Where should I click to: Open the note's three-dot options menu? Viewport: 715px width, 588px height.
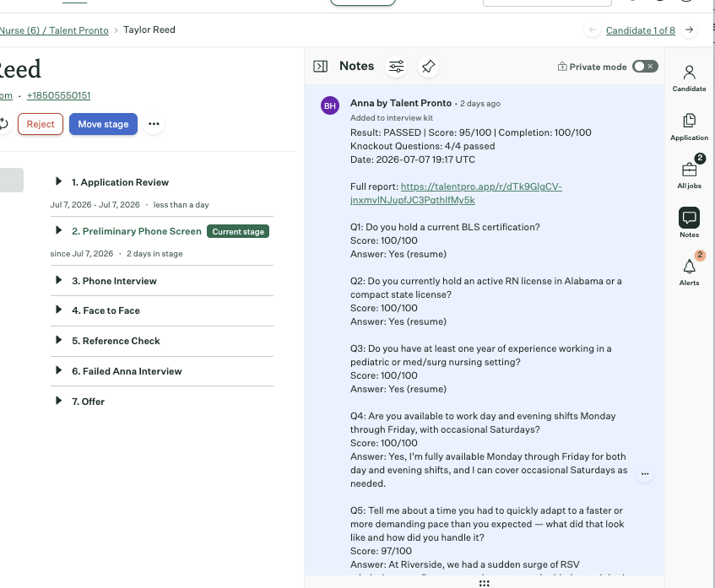(645, 474)
